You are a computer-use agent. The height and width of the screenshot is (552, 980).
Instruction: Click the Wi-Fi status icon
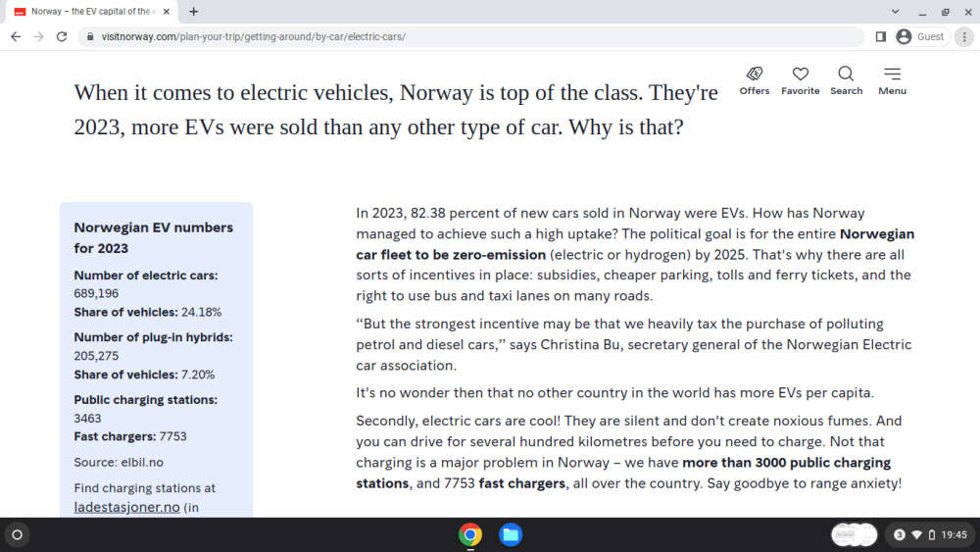click(x=917, y=534)
